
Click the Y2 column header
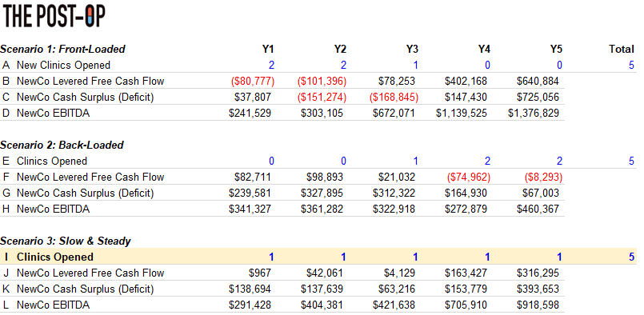point(340,50)
